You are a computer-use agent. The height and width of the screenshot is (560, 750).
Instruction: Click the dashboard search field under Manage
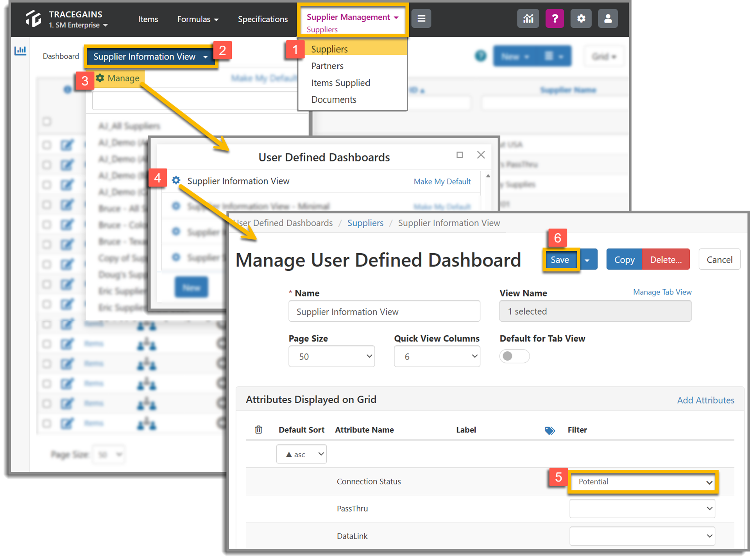pos(195,101)
